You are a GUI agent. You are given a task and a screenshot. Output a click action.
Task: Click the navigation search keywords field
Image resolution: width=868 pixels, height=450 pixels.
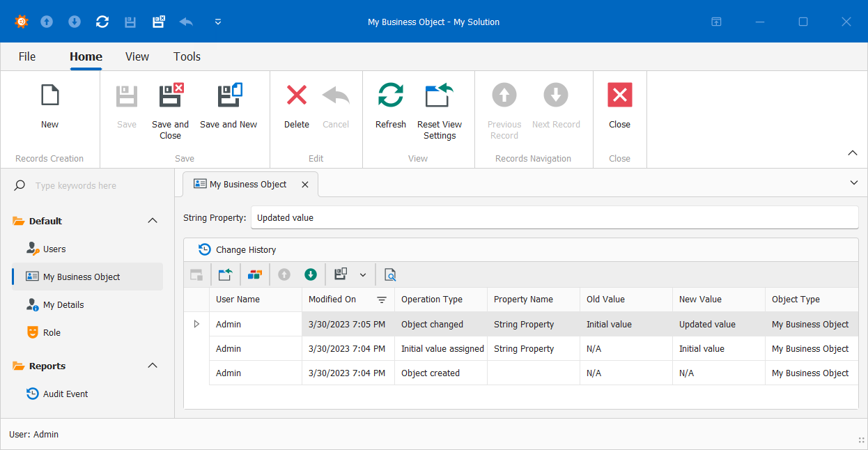[87, 186]
